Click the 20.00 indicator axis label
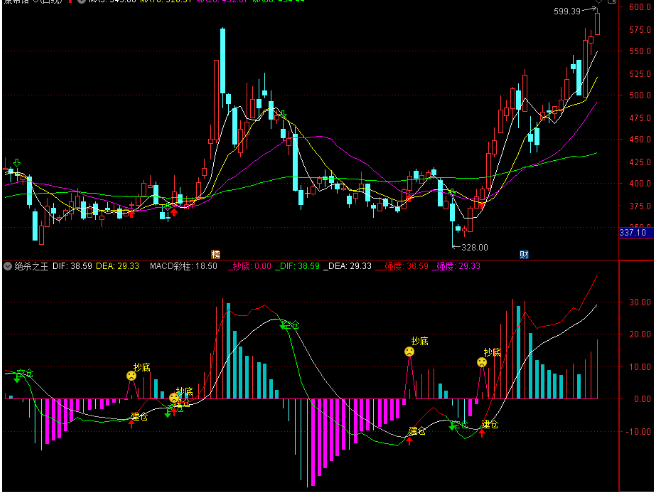This screenshot has width=654, height=492. (641, 334)
